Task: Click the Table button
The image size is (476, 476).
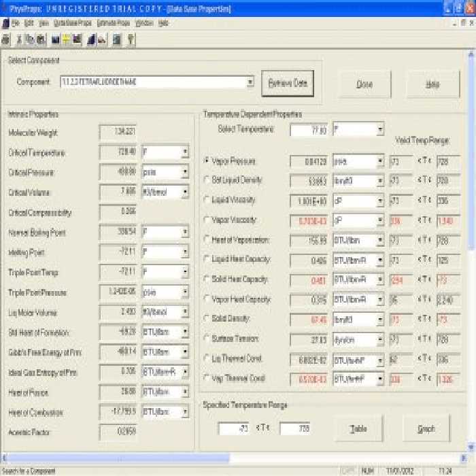Action: click(x=358, y=428)
